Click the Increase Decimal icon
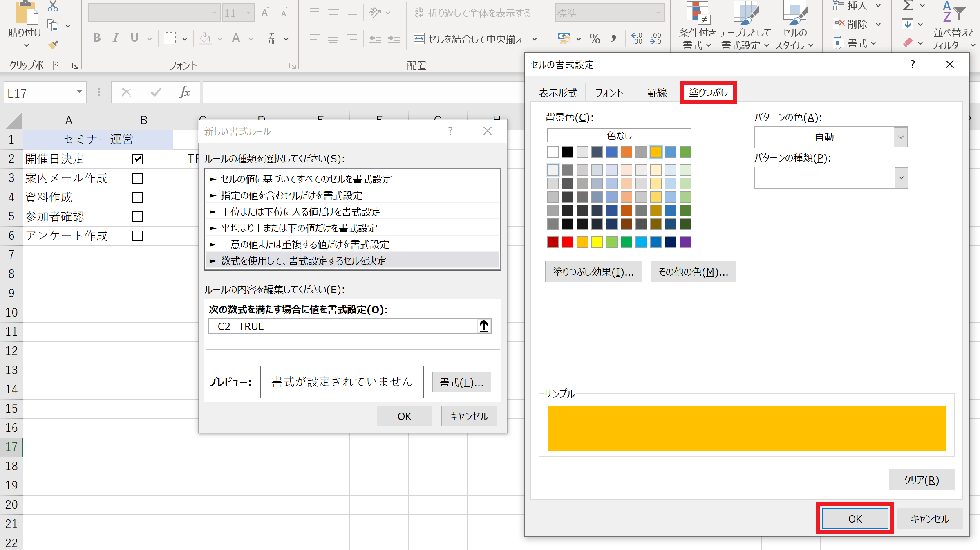Screen dimensions: 980x550 point(637,38)
